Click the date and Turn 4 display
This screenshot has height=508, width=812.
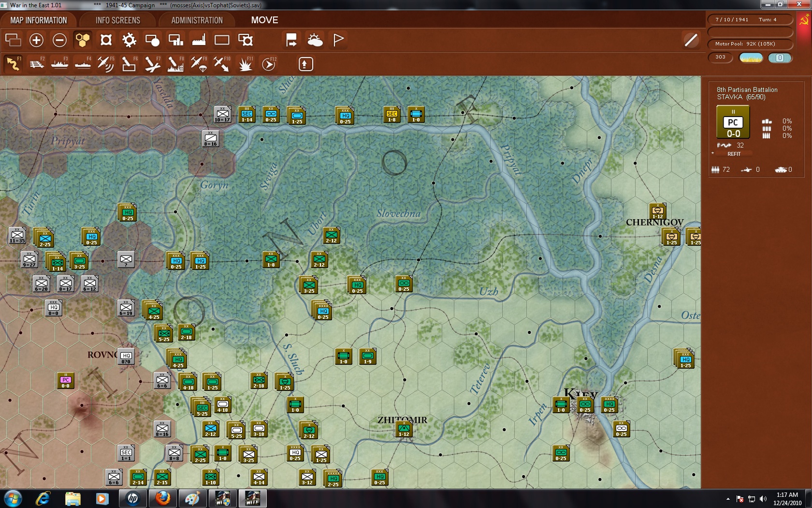point(750,19)
